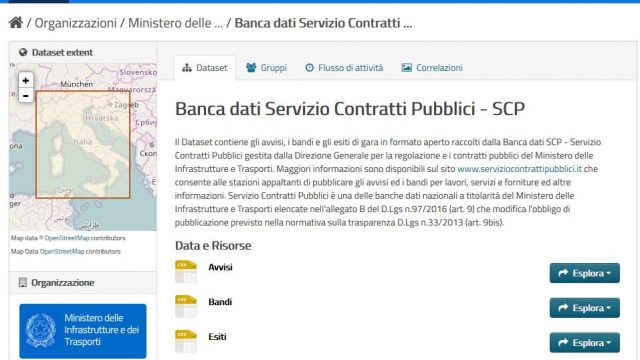The image size is (640, 360).
Task: Open the Flusso di attività tab
Action: pyautogui.click(x=344, y=68)
